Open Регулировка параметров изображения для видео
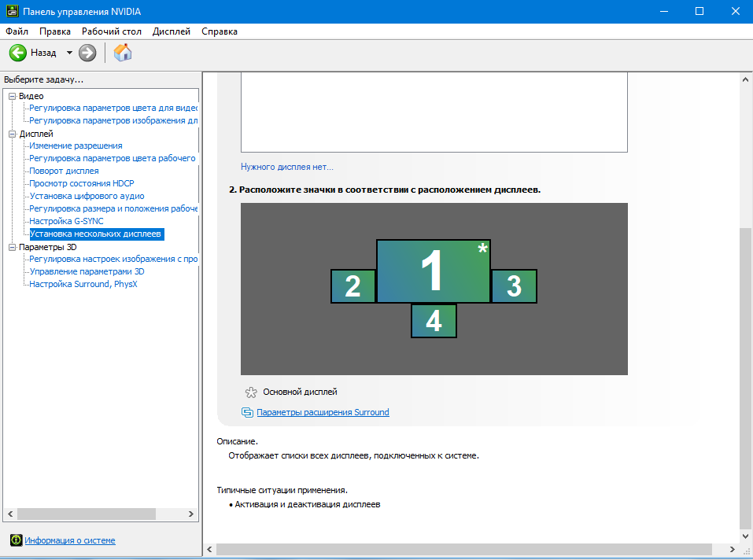 click(x=113, y=120)
